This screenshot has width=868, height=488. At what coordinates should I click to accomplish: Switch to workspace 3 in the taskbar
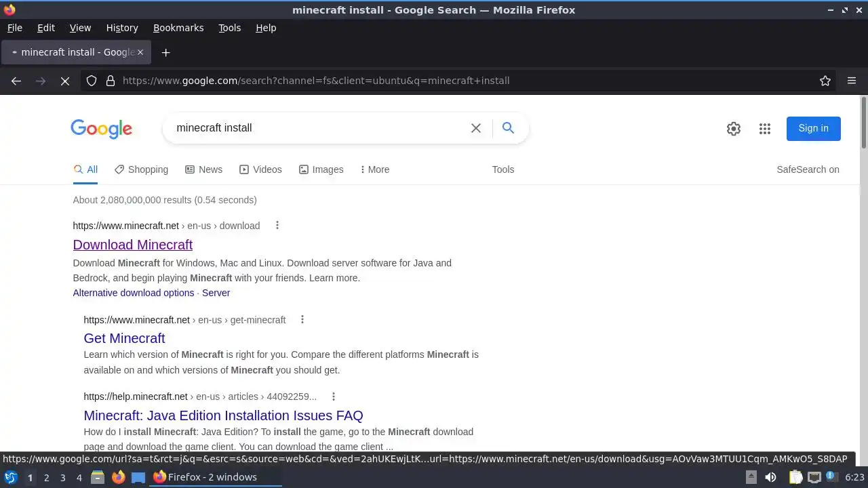(62, 478)
